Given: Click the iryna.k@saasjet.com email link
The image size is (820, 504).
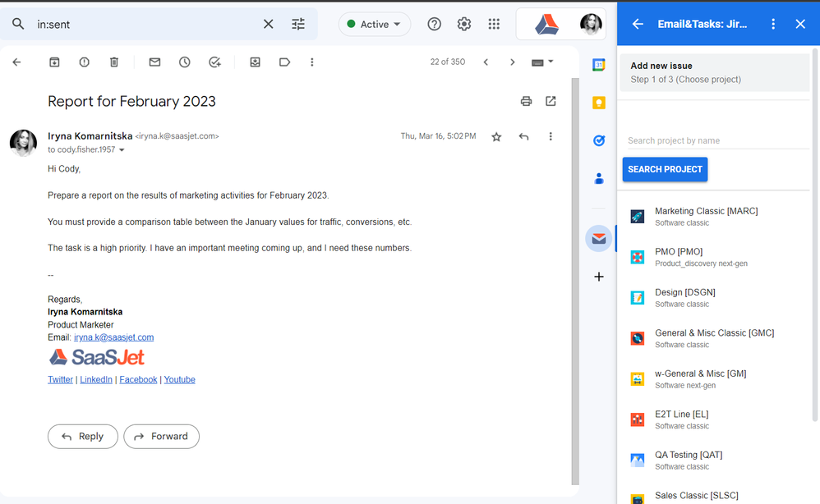Looking at the screenshot, I should click(113, 337).
